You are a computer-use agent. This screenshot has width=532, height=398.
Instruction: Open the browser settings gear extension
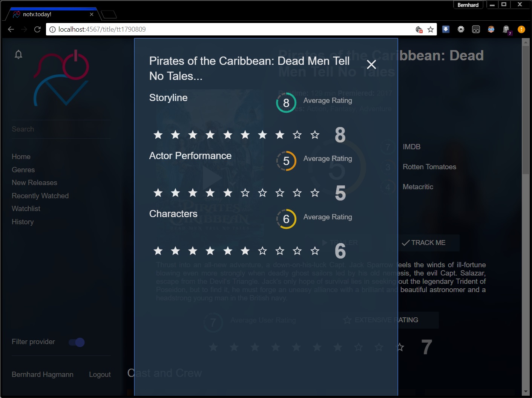coord(461,29)
